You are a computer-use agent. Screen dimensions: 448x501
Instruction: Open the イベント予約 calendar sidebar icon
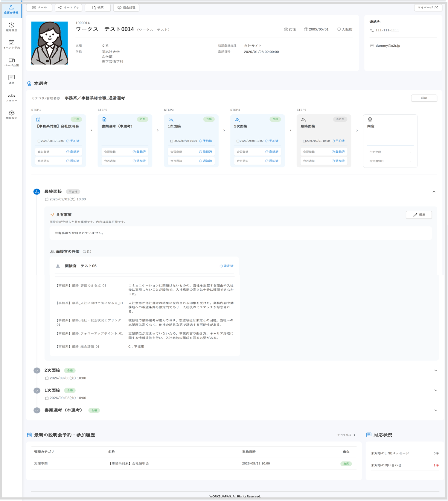click(11, 44)
